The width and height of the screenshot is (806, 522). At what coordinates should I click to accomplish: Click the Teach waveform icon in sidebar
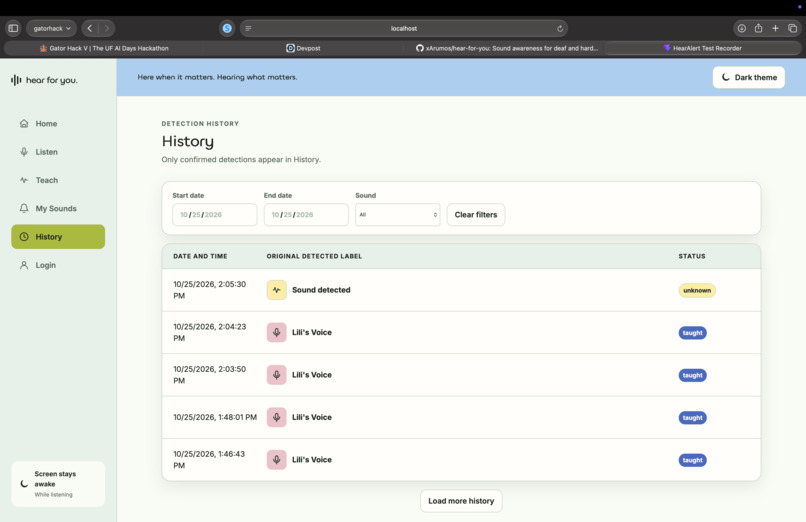click(x=24, y=180)
